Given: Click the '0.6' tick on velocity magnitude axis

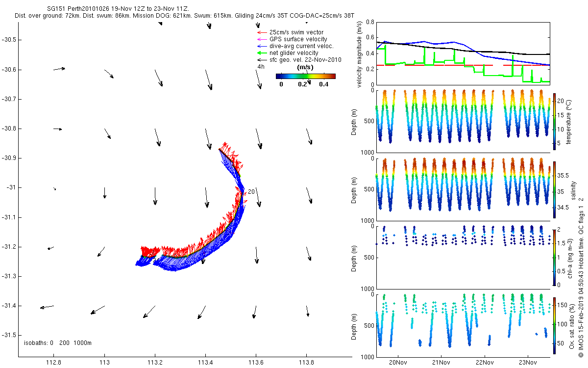Looking at the screenshot, I should coord(370,38).
